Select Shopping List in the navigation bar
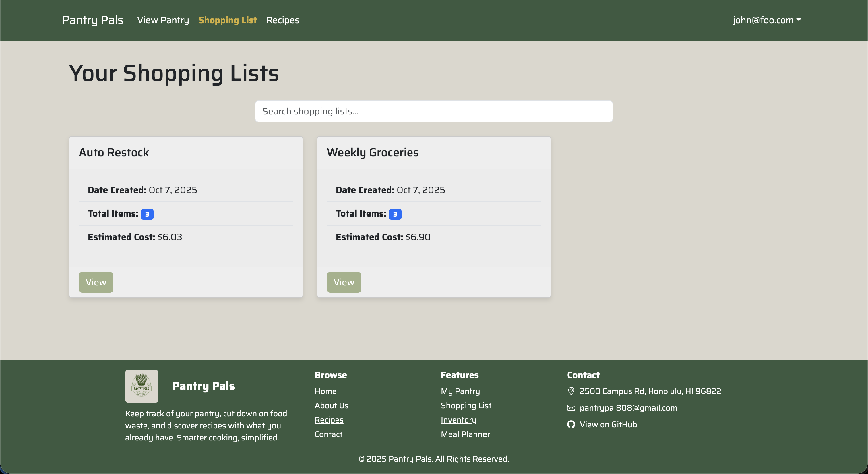The width and height of the screenshot is (868, 474). (227, 20)
